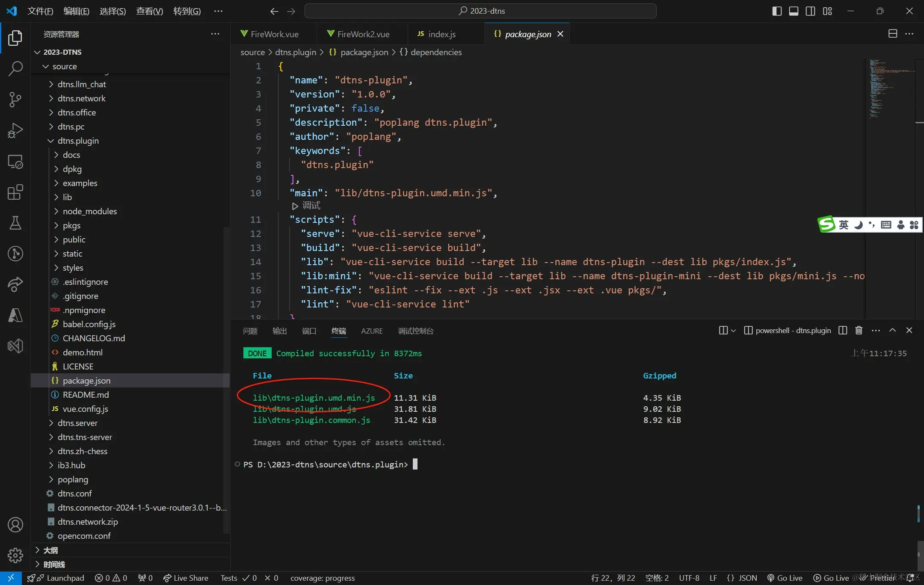Open Source Control view in activity bar
Viewport: 924px width, 585px height.
tap(15, 99)
